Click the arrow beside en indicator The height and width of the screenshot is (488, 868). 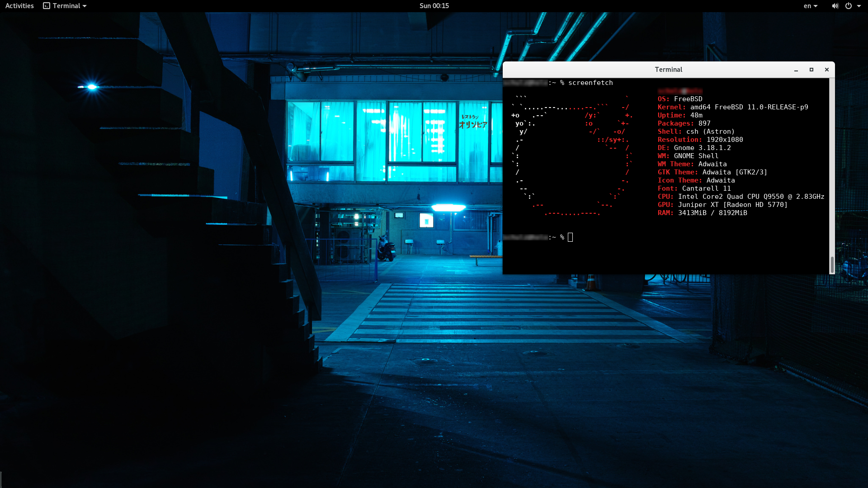pos(816,6)
